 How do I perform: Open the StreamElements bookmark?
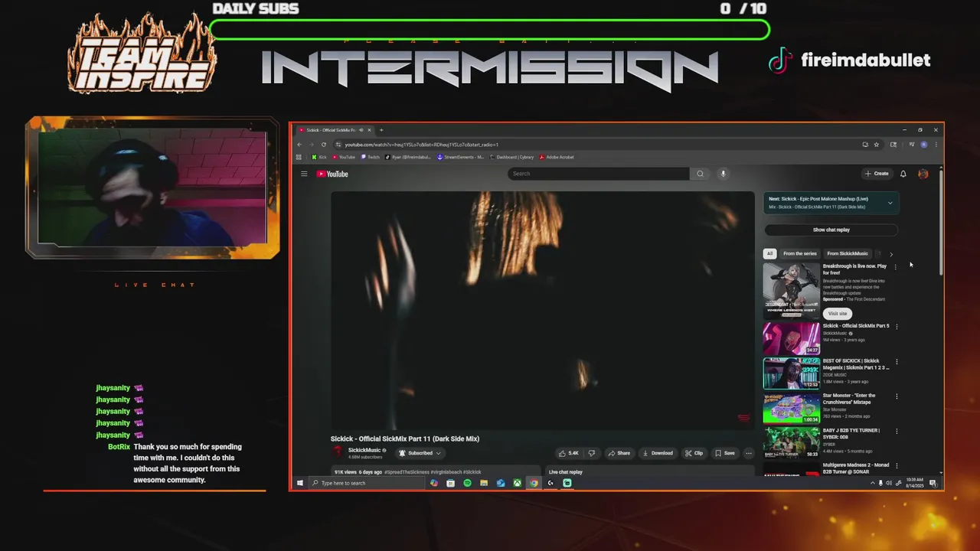click(x=460, y=157)
